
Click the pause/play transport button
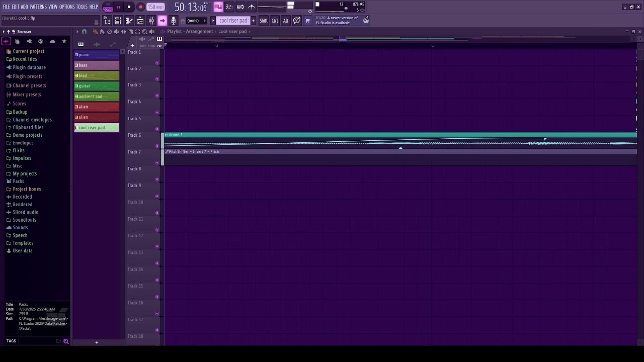click(119, 7)
